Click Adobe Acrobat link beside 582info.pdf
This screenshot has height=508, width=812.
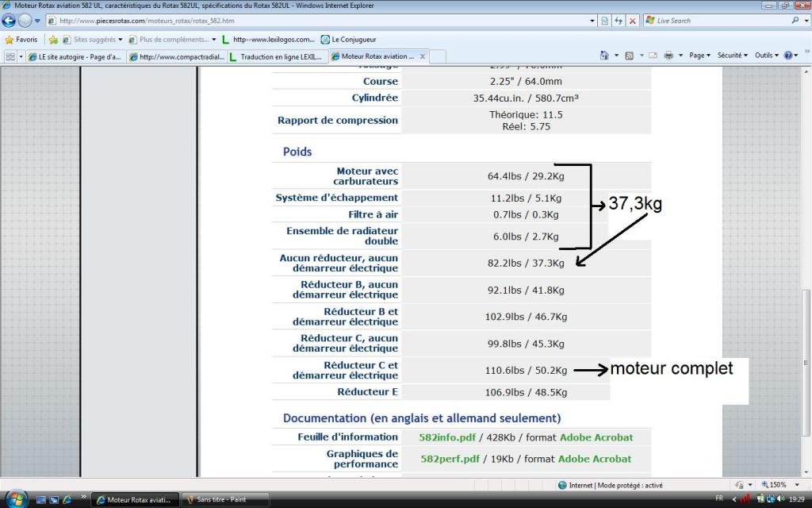tap(596, 437)
